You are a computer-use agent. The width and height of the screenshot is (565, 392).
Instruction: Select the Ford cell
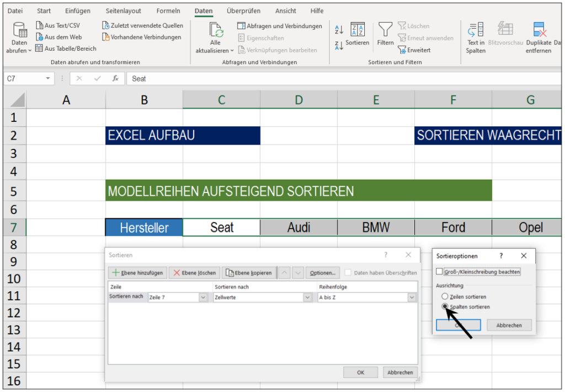pyautogui.click(x=453, y=228)
